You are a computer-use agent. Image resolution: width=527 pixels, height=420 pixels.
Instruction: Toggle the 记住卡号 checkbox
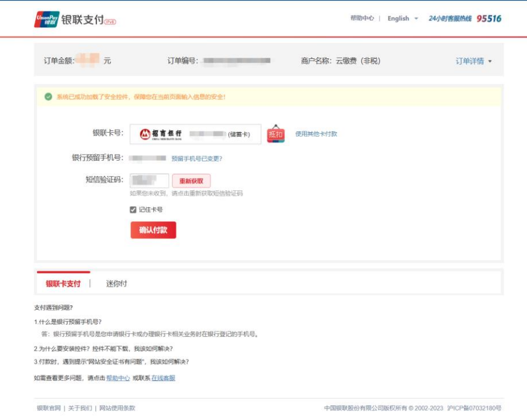coord(133,209)
